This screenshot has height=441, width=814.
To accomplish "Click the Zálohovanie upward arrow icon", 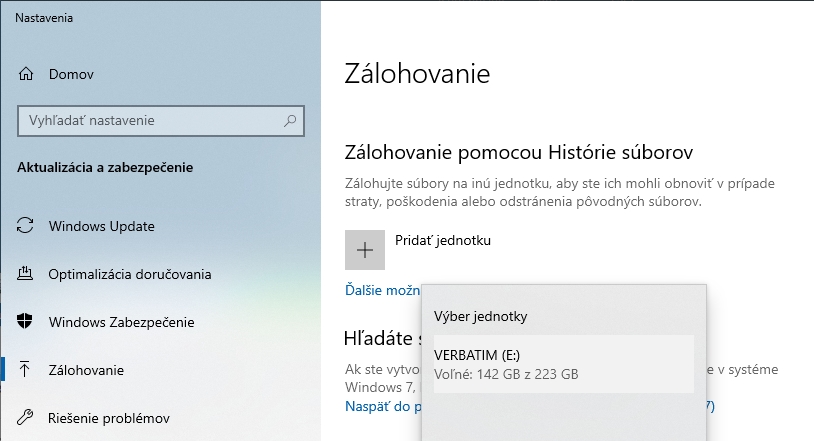I will pyautogui.click(x=27, y=370).
